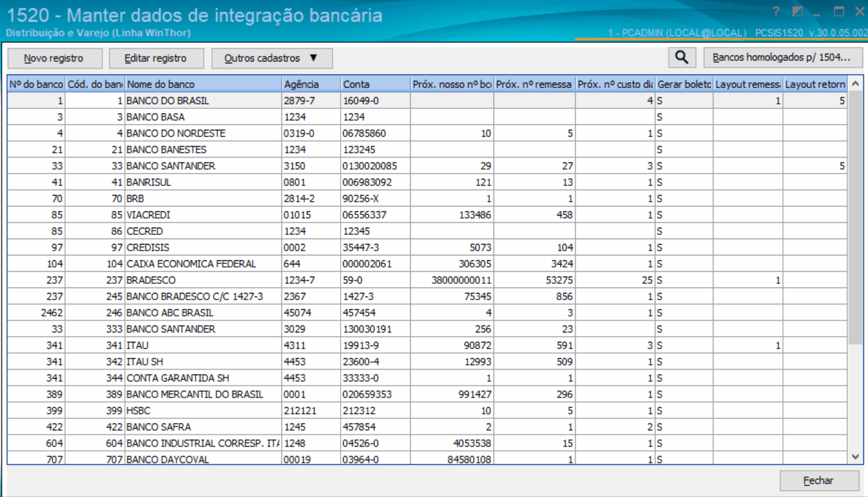Click remessa cell 53275

point(535,280)
